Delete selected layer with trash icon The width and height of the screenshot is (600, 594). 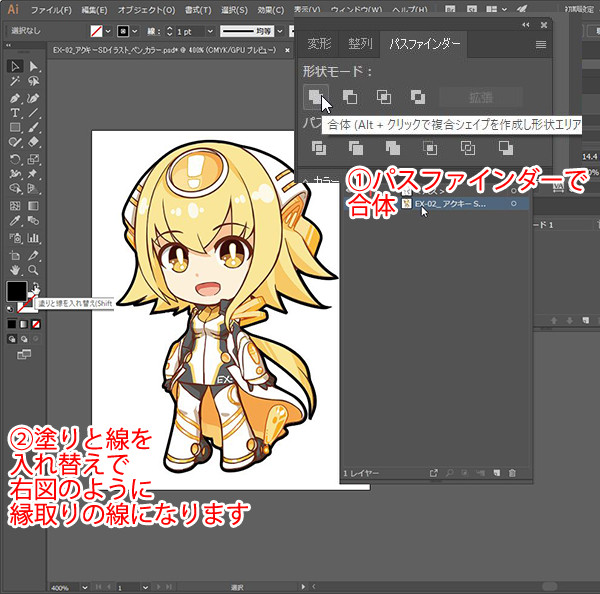point(512,473)
